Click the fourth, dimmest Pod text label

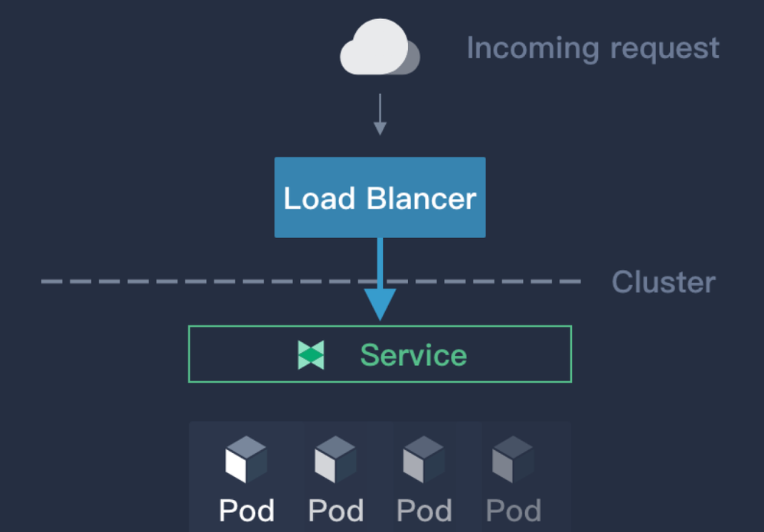coord(514,511)
